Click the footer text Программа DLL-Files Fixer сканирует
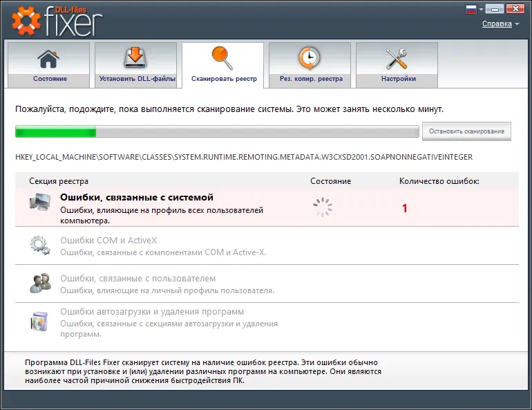 tap(203, 371)
